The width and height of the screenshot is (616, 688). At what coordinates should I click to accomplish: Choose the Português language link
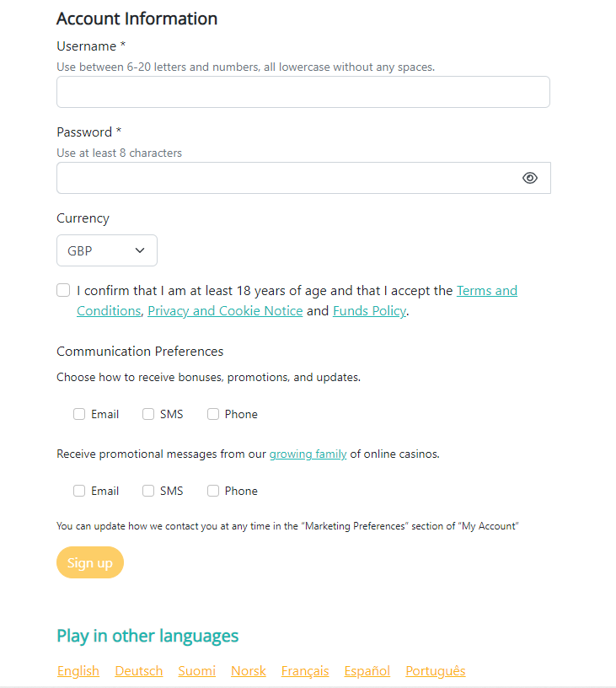tap(436, 671)
